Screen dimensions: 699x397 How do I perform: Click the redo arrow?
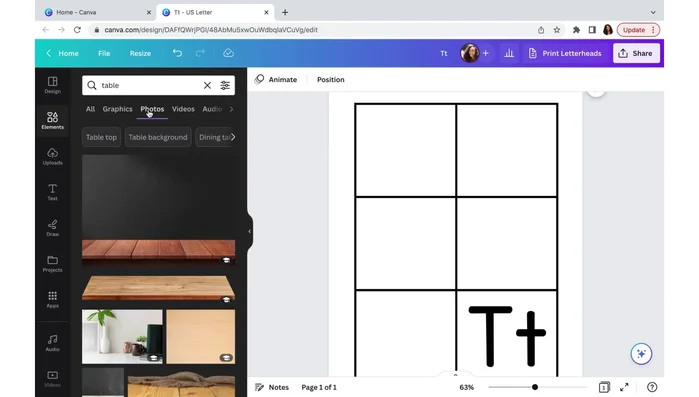coord(200,53)
